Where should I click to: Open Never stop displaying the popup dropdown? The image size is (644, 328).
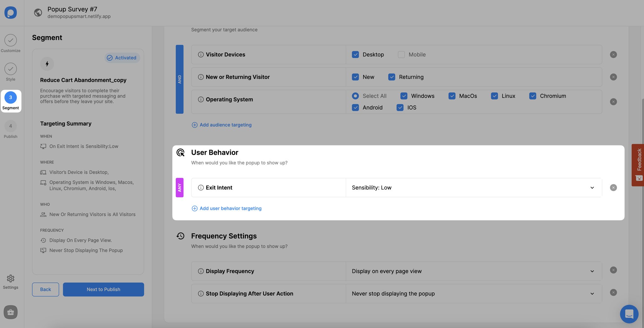click(474, 293)
